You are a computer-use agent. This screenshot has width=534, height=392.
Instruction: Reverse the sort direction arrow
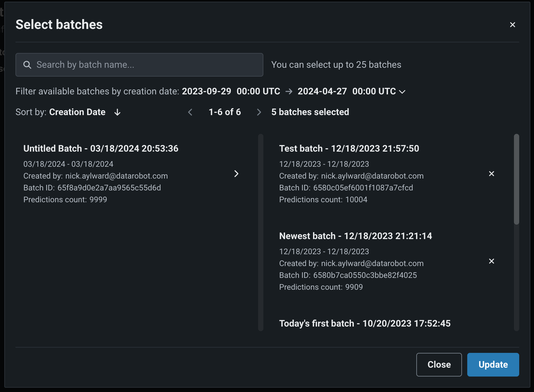(x=117, y=112)
